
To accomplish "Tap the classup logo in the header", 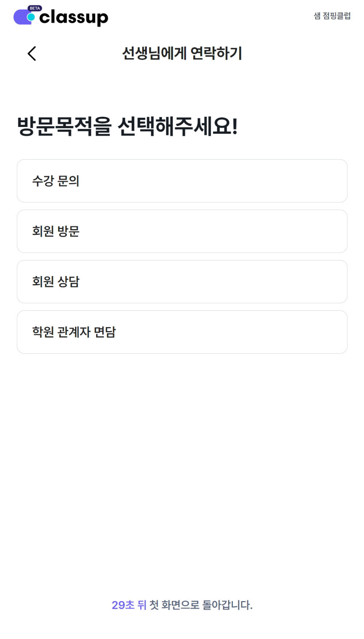I will (x=61, y=16).
